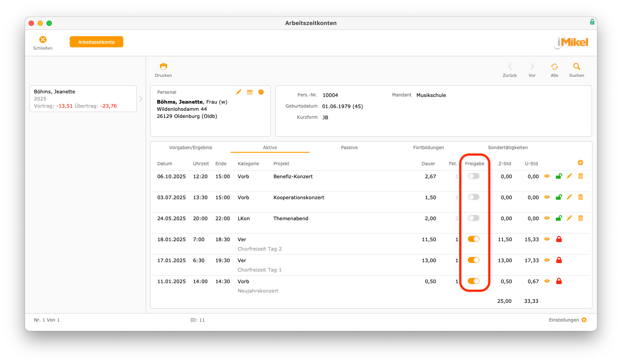
Task: Click the clock icon in Personal box
Action: [x=261, y=92]
